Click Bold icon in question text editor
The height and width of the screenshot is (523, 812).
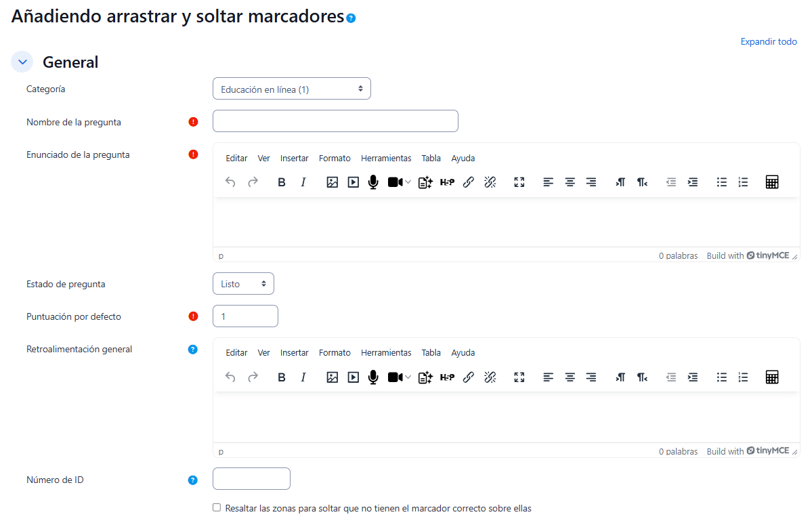282,182
